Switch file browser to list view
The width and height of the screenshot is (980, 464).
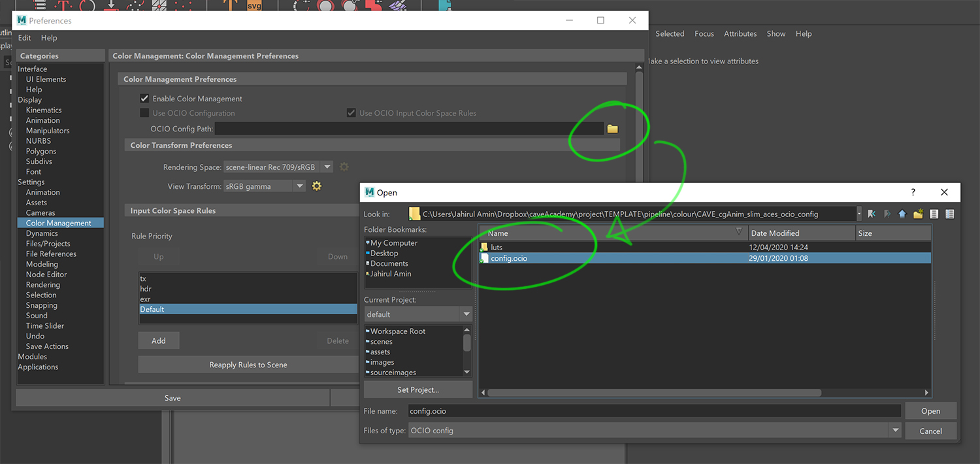[934, 214]
